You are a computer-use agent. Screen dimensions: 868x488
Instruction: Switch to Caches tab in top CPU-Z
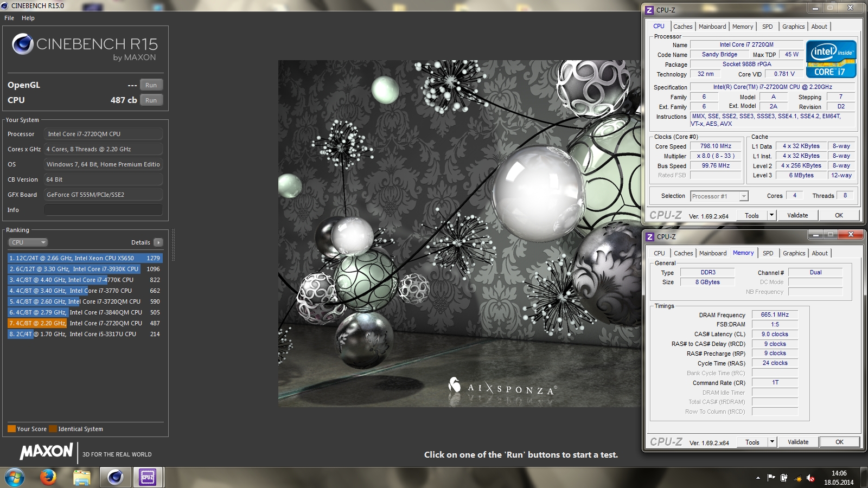pyautogui.click(x=682, y=27)
